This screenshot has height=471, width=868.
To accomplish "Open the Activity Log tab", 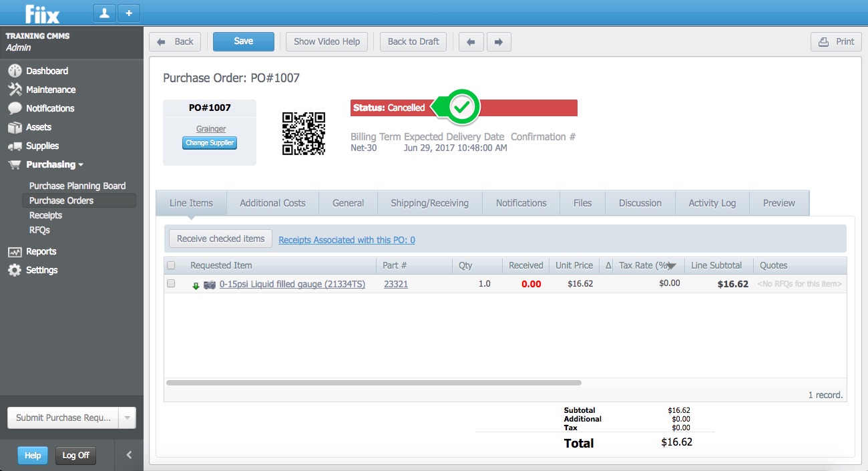I will pos(712,203).
